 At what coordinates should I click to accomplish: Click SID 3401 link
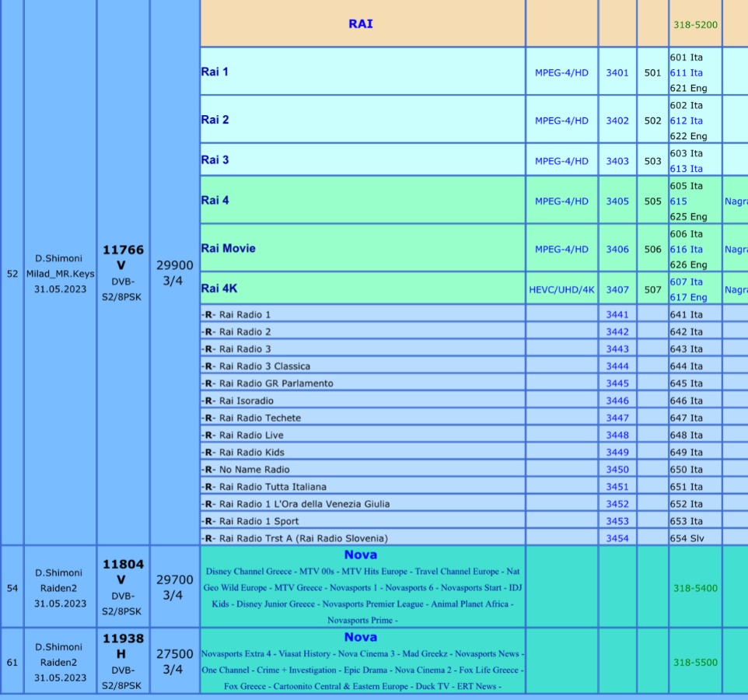(617, 72)
